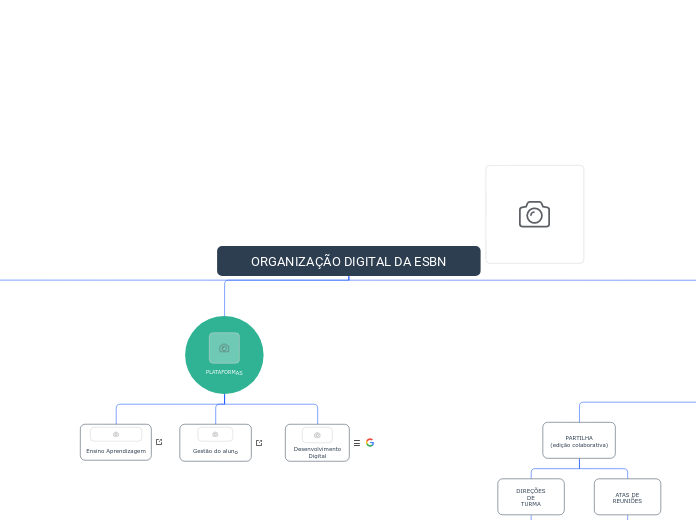Click camera placeholder in Desenvolvimento Digital node
696x520 pixels.
pyautogui.click(x=317, y=435)
